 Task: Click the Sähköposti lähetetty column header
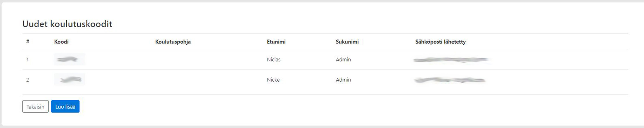440,42
